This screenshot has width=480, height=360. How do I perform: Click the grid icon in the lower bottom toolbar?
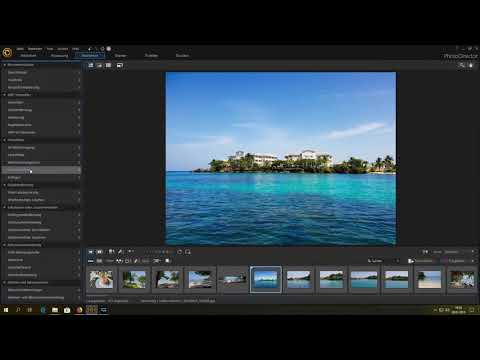99,261
